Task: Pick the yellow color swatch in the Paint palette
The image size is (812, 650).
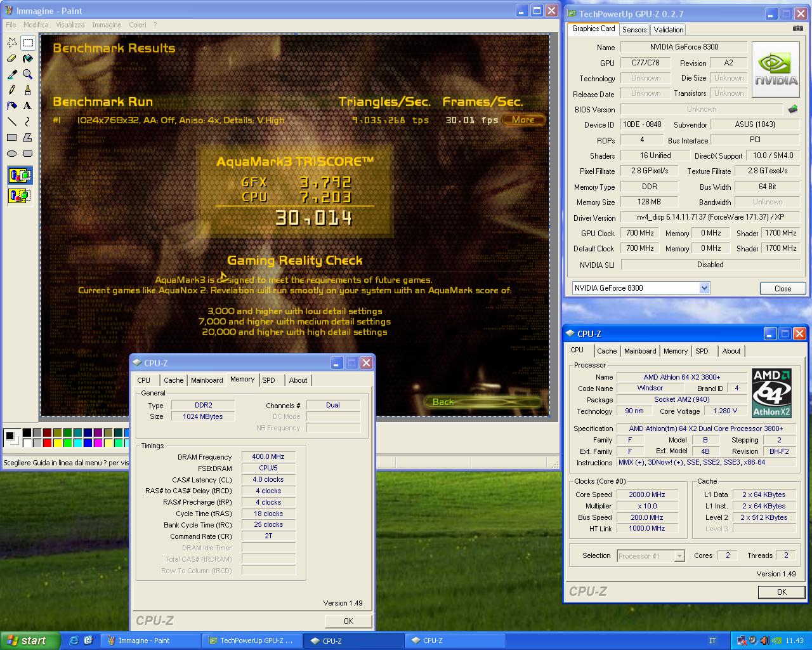Action: [57, 442]
